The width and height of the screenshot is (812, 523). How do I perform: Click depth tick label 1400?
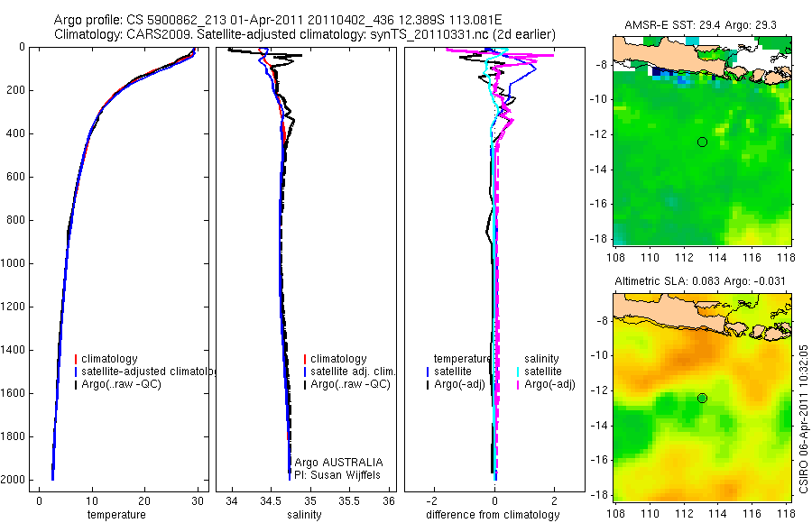13,350
